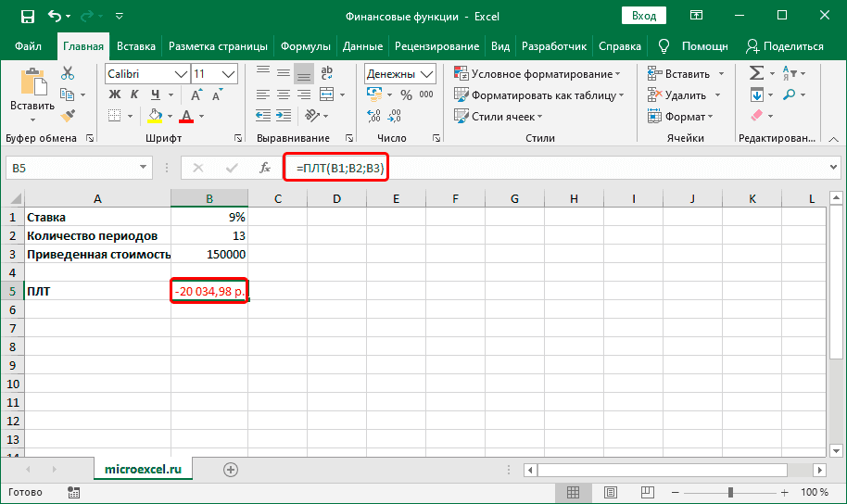
Task: Select the Format Painter brush icon
Action: pyautogui.click(x=68, y=115)
